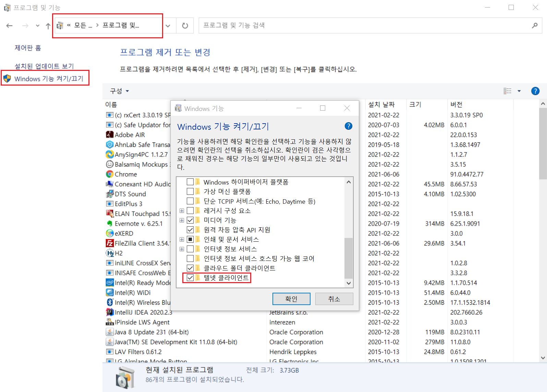This screenshot has width=547, height=392.
Task: Enable the 가상 머신 플랫폼 checkbox
Action: pos(190,191)
